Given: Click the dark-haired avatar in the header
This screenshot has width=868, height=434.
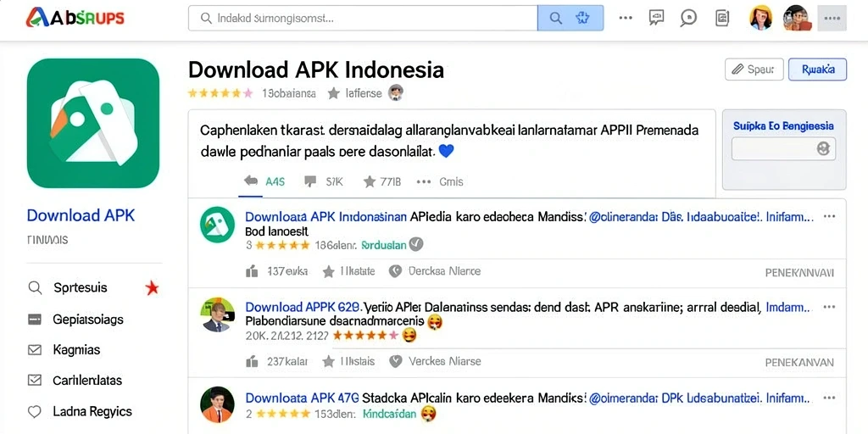Looking at the screenshot, I should click(797, 18).
